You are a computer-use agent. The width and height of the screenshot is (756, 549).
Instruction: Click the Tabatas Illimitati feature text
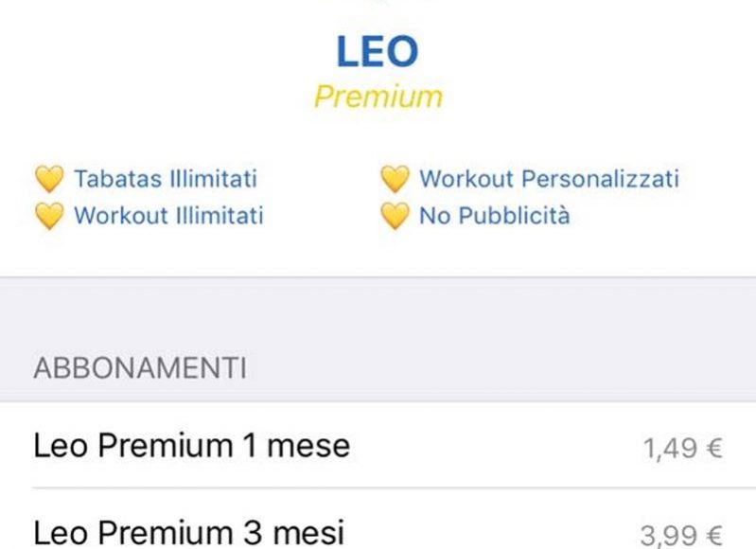point(166,179)
